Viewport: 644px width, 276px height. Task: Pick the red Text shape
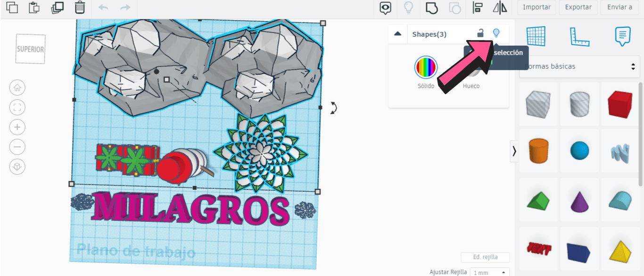[x=538, y=248]
